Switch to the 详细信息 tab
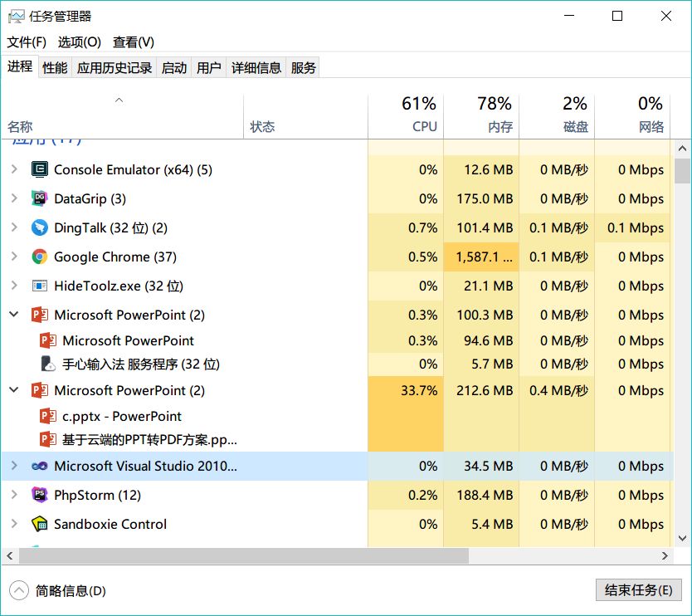 coord(256,67)
